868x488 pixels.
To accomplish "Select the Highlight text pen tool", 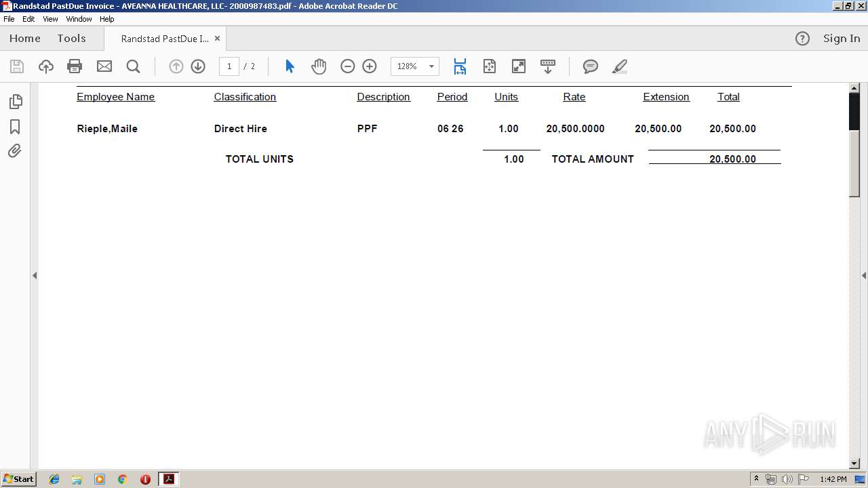I will tap(619, 66).
